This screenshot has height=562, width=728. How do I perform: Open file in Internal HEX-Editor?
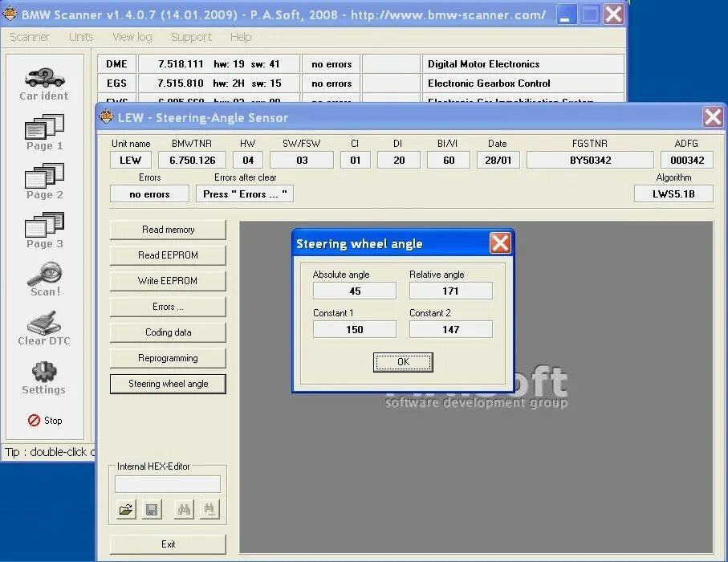pyautogui.click(x=126, y=510)
